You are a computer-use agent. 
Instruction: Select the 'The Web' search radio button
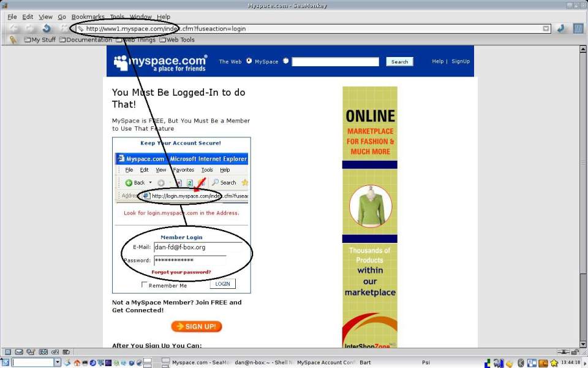coord(249,61)
